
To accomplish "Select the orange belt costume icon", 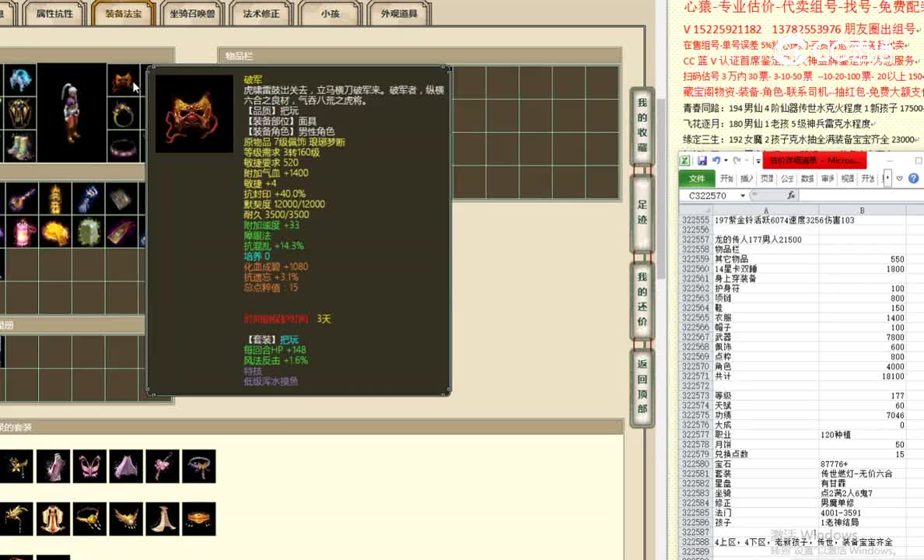I will 199,519.
